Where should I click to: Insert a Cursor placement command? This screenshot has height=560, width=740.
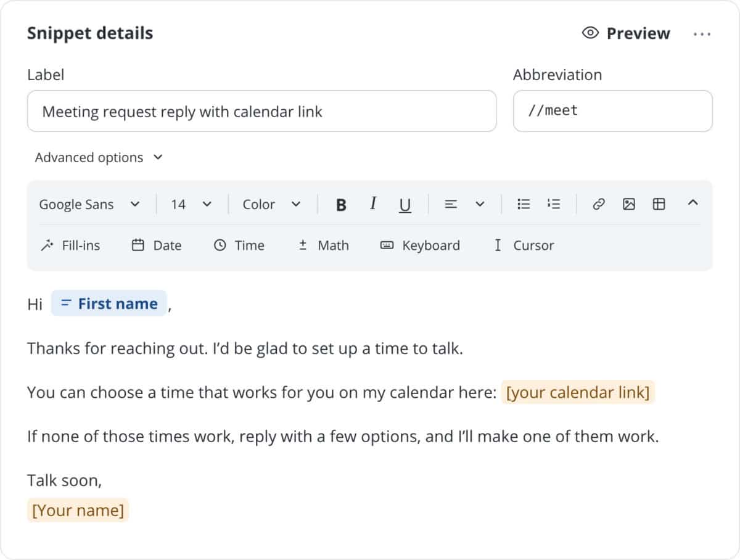point(524,245)
